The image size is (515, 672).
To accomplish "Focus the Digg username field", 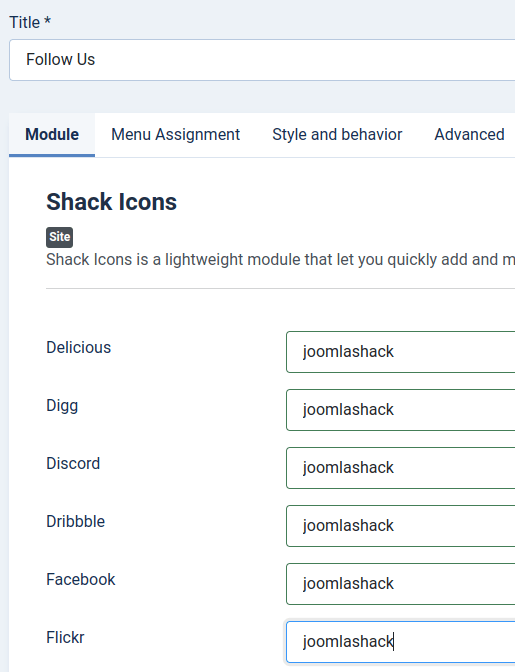I will pos(401,410).
